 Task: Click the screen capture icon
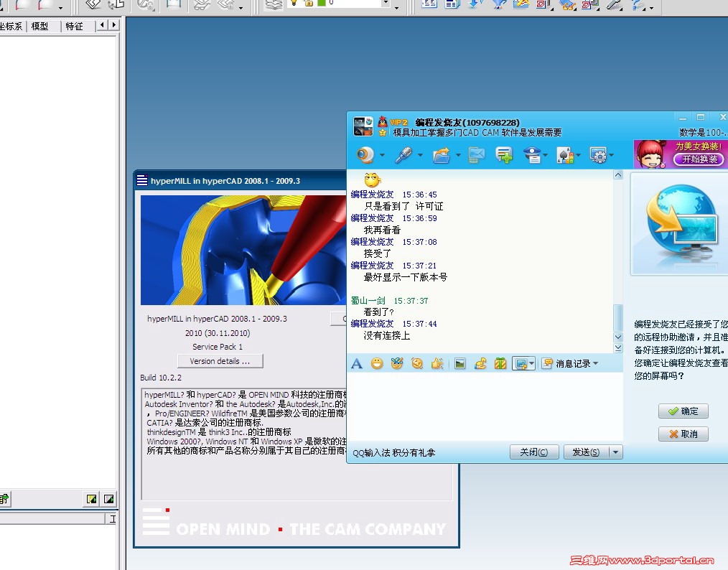[x=521, y=363]
